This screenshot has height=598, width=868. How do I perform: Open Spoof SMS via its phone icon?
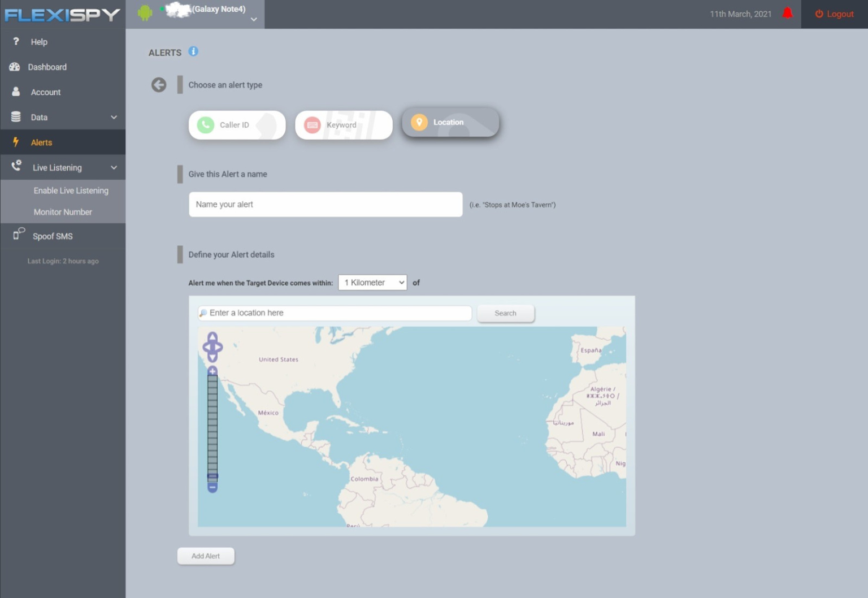coord(18,236)
